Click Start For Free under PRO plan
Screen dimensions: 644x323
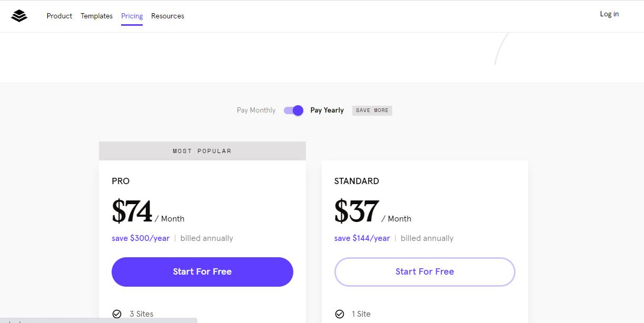202,272
